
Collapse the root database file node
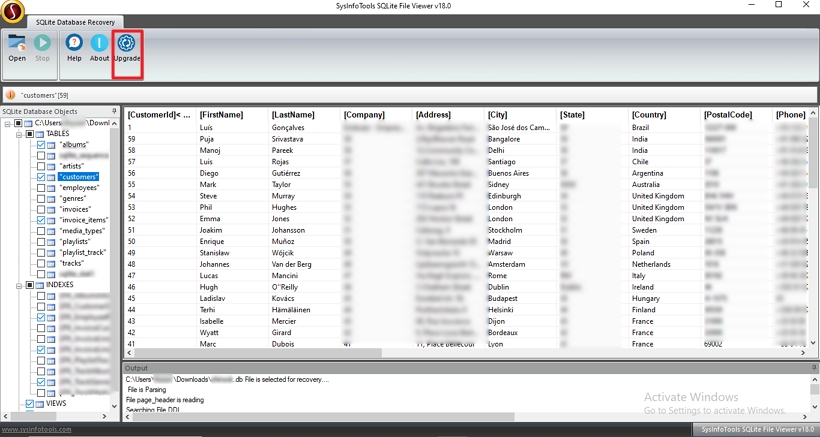[x=8, y=124]
